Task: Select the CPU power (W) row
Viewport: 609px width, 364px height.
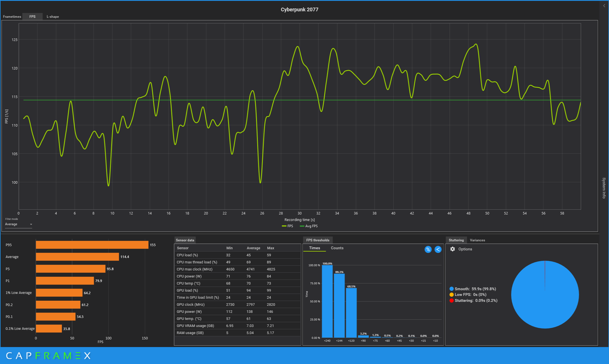Action: (x=237, y=276)
